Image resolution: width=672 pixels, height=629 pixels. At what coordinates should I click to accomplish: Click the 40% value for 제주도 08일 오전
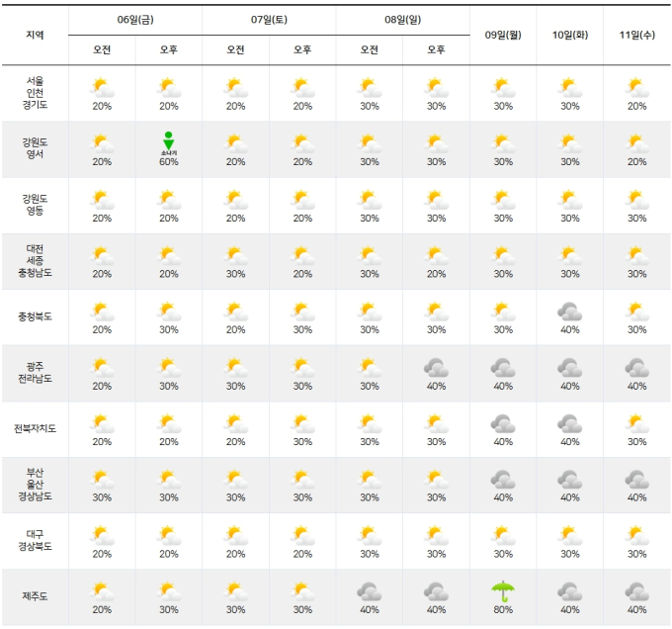pyautogui.click(x=370, y=609)
